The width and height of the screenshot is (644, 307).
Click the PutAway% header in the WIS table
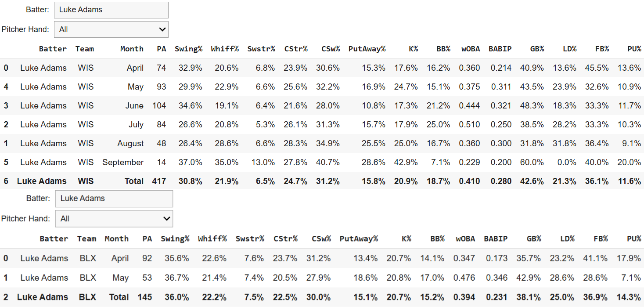(x=367, y=49)
